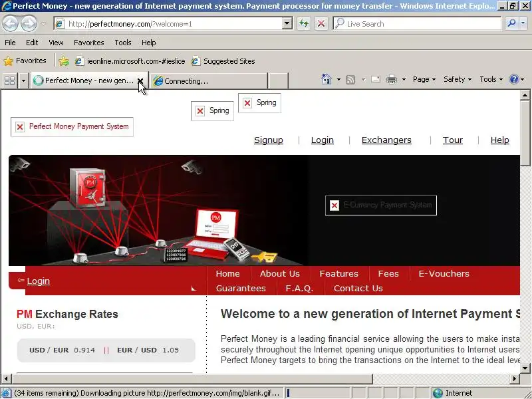The width and height of the screenshot is (532, 399).
Task: Open the Help menu in menu bar
Action: point(148,43)
